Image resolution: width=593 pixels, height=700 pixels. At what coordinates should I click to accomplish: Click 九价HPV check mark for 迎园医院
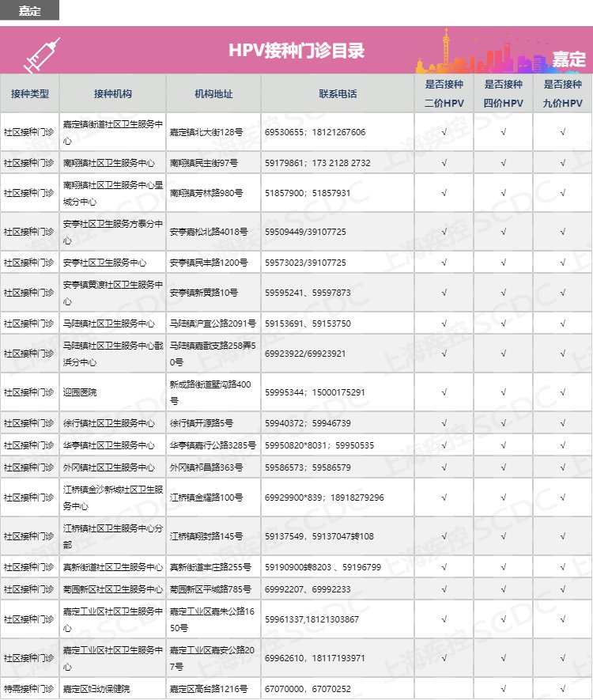pos(562,392)
